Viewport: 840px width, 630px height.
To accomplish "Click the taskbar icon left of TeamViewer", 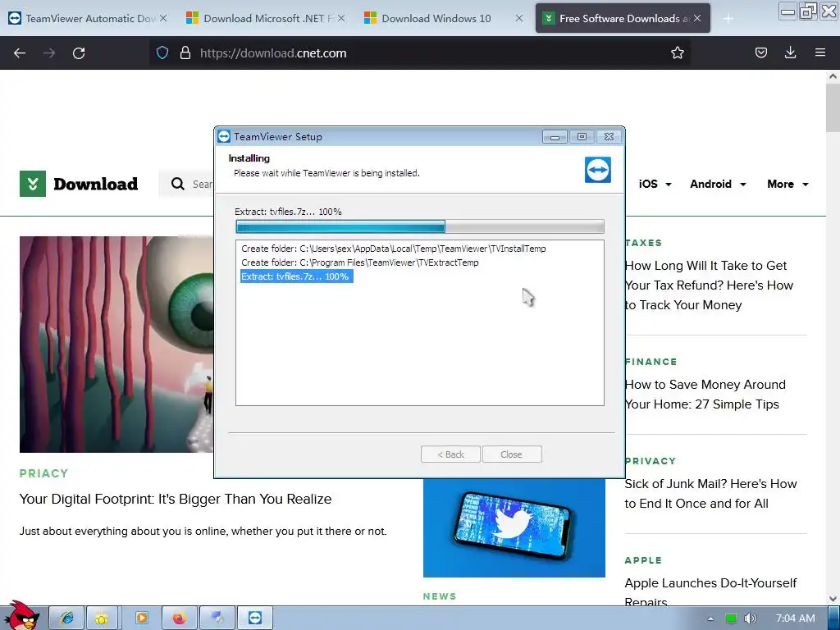I will (217, 619).
